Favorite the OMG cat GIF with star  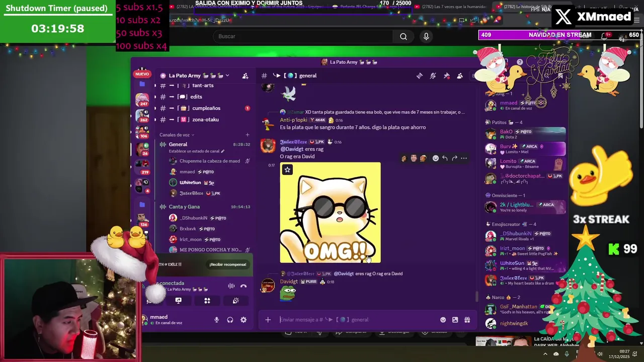pyautogui.click(x=287, y=170)
